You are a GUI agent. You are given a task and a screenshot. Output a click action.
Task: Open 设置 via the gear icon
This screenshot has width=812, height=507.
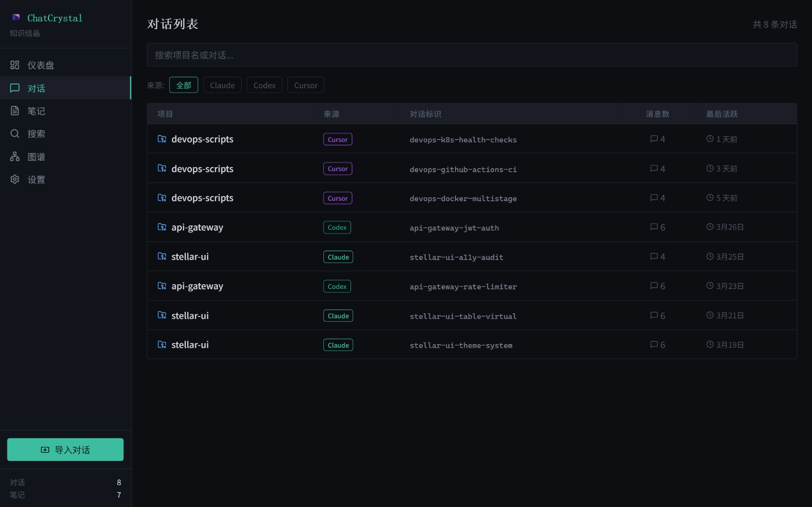pos(15,179)
